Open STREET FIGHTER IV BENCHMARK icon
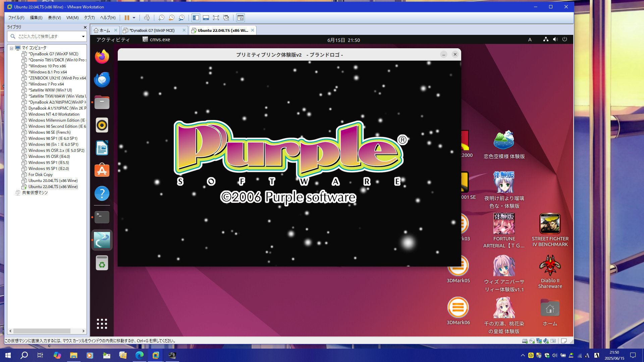The height and width of the screenshot is (362, 644). [x=550, y=230]
